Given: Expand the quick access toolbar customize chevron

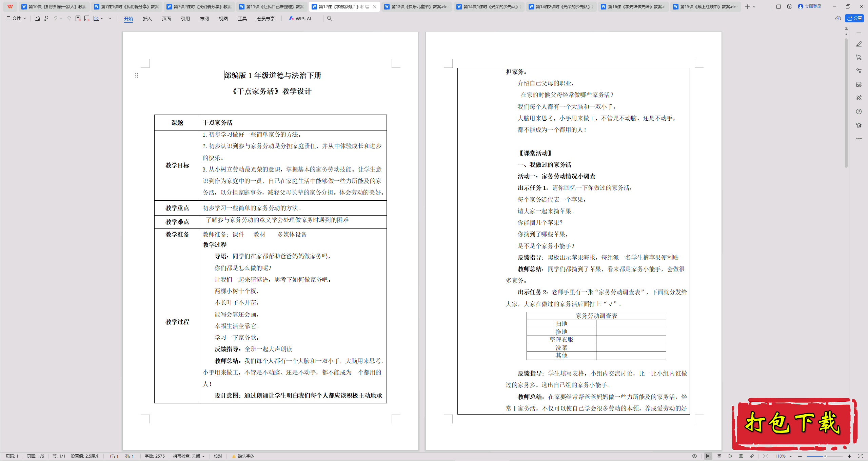Looking at the screenshot, I should coord(110,19).
